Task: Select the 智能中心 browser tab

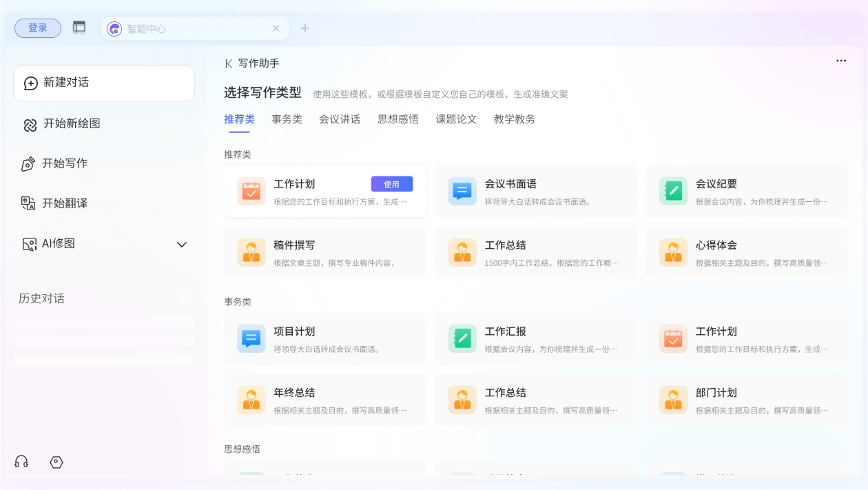Action: click(195, 28)
